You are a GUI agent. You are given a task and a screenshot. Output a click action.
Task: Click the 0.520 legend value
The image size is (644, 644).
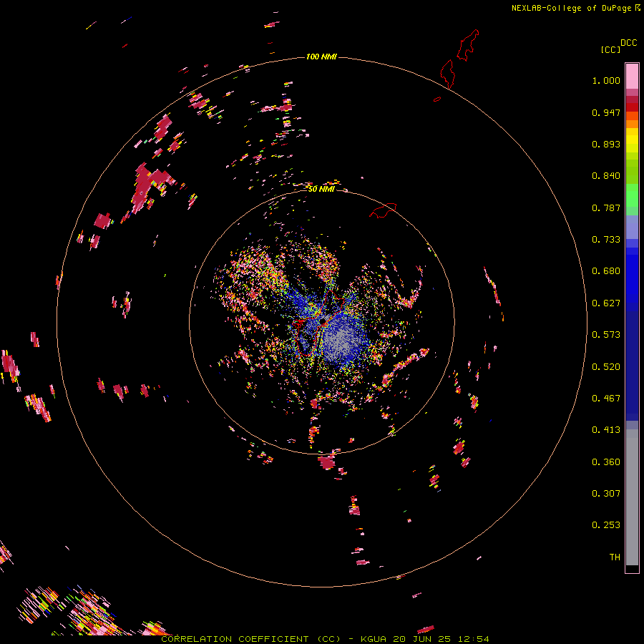pyautogui.click(x=606, y=367)
